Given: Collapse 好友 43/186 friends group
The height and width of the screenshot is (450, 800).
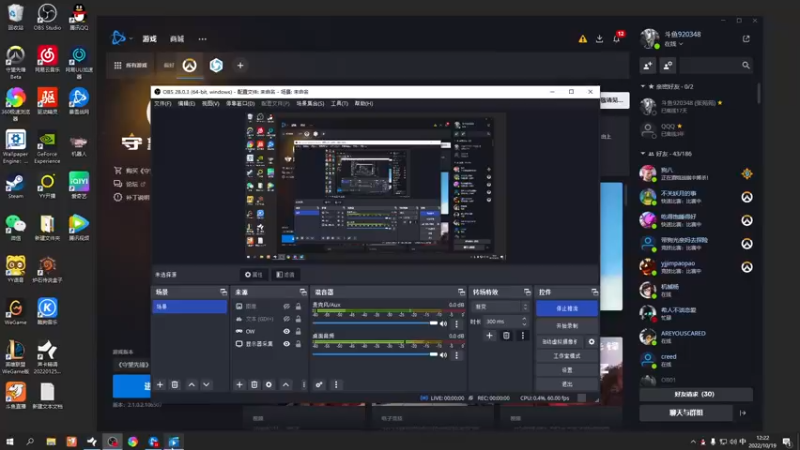Looking at the screenshot, I should 643,154.
